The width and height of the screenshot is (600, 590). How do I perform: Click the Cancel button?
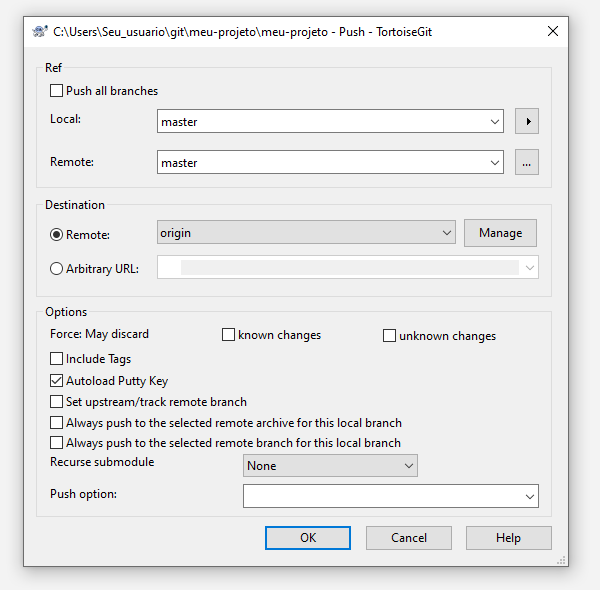[409, 538]
